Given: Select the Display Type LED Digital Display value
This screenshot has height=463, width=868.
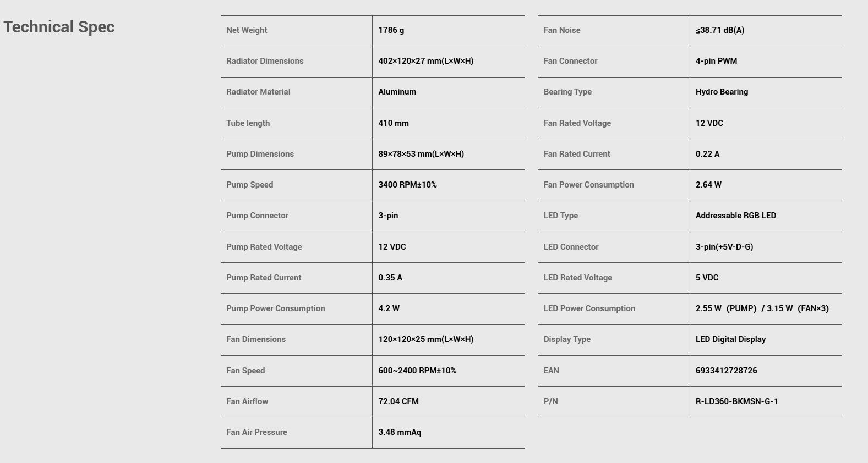Looking at the screenshot, I should [731, 339].
